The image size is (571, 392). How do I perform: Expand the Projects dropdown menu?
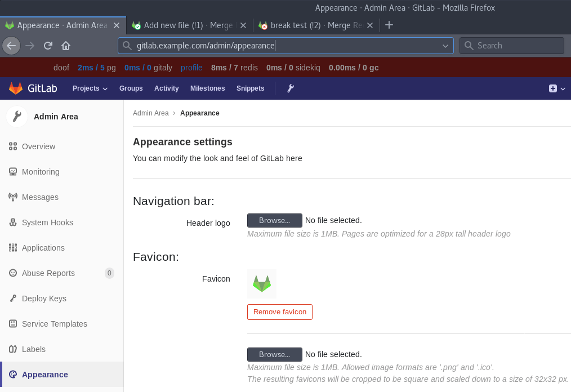tap(90, 88)
